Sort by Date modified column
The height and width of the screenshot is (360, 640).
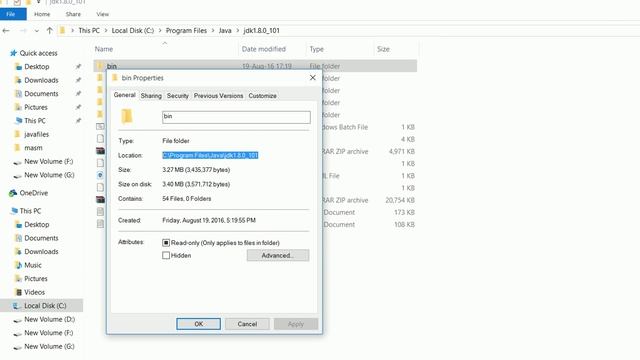coord(264,49)
